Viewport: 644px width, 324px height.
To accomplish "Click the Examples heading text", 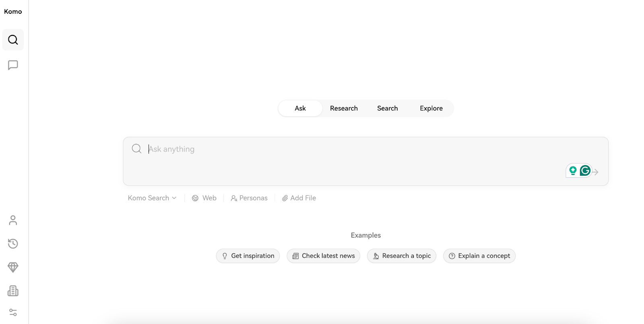I will pos(366,235).
